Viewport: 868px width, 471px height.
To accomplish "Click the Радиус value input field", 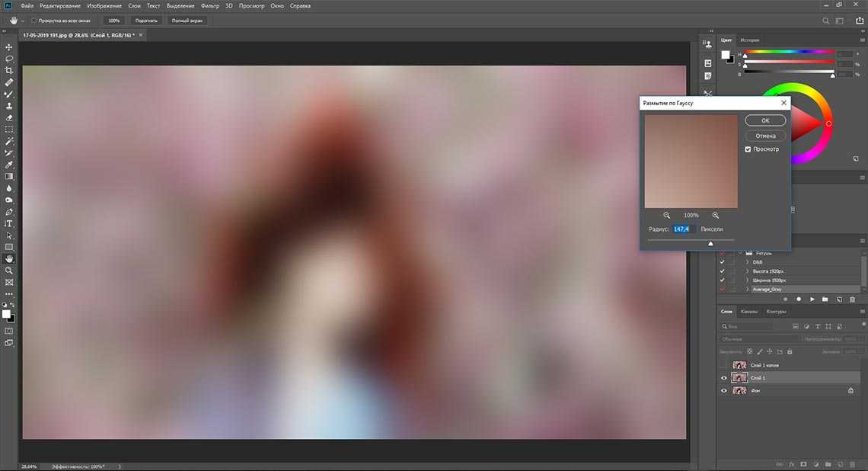I will (x=681, y=229).
